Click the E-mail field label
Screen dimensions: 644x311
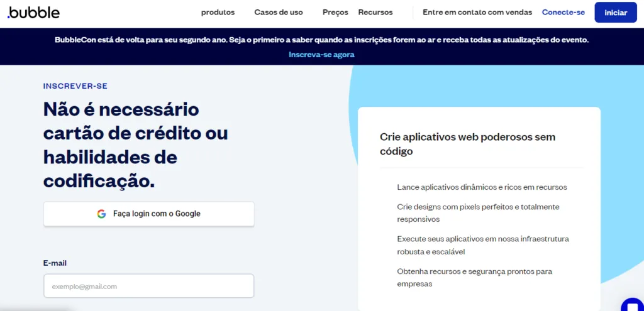pos(55,263)
